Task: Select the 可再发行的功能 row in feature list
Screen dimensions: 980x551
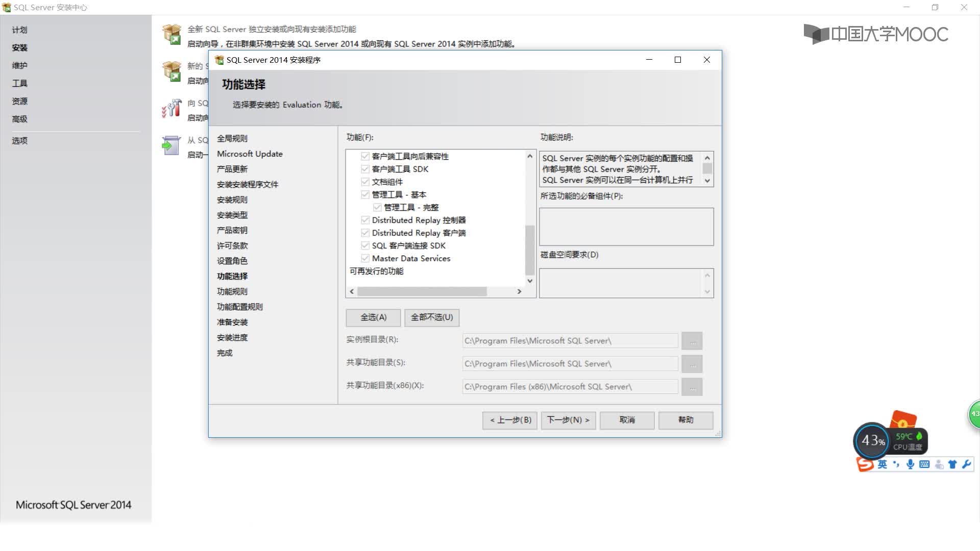Action: click(x=377, y=271)
